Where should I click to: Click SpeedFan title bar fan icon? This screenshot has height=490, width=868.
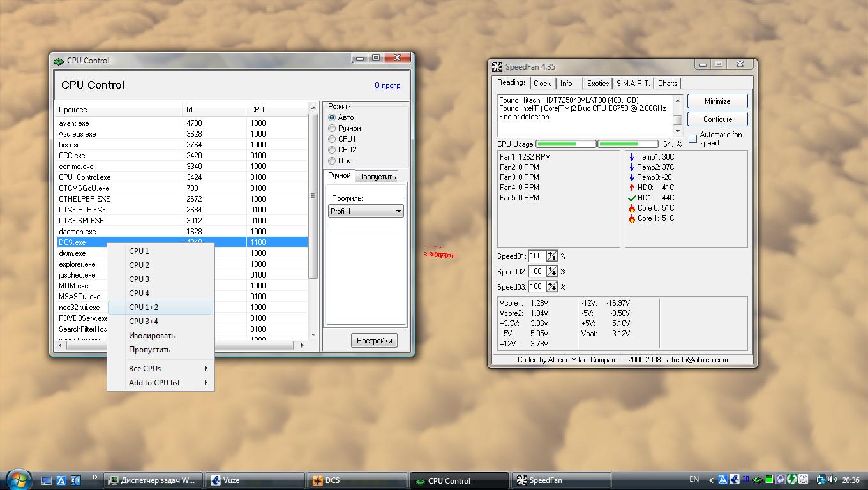pyautogui.click(x=497, y=67)
